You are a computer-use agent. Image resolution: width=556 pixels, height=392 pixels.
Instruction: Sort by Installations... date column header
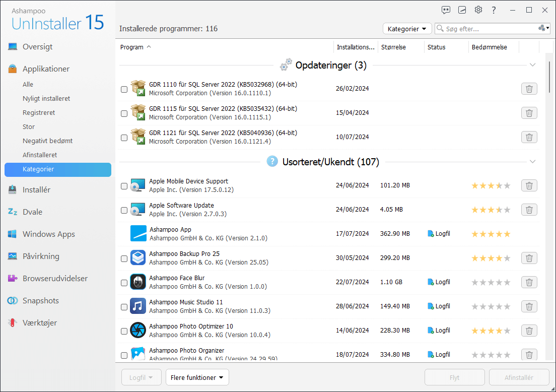coord(356,47)
